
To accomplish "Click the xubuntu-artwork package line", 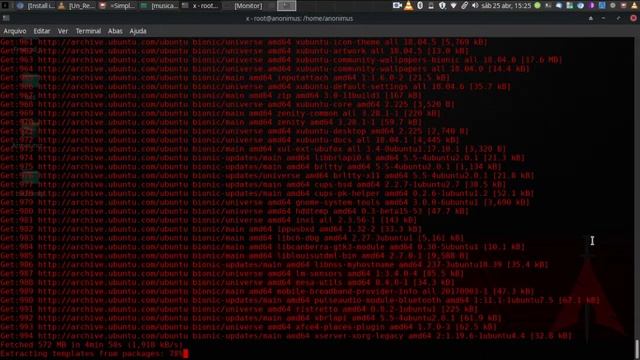I will 234,51.
